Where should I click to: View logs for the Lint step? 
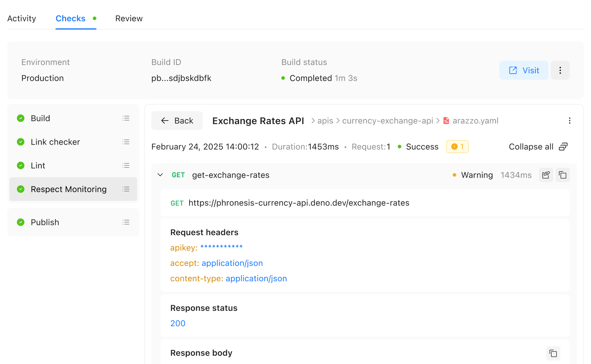click(x=126, y=165)
